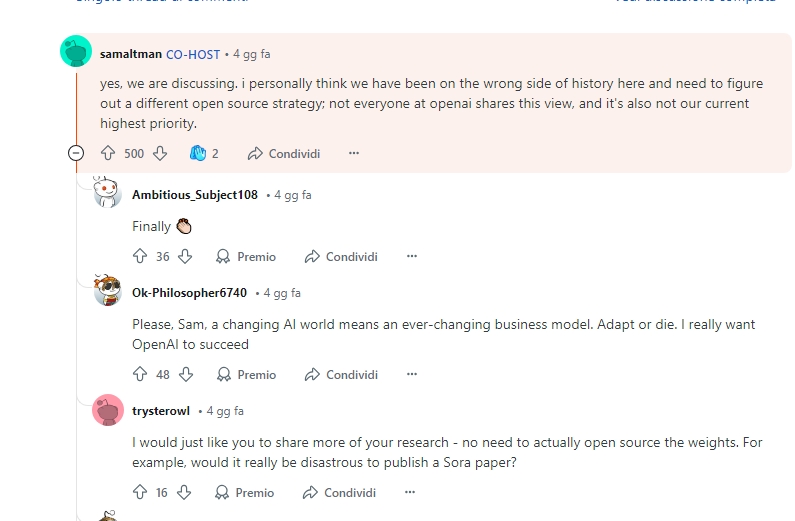Image resolution: width=795 pixels, height=521 pixels.
Task: Open more options on Ok-Philosopher6740's comment
Action: click(x=411, y=375)
